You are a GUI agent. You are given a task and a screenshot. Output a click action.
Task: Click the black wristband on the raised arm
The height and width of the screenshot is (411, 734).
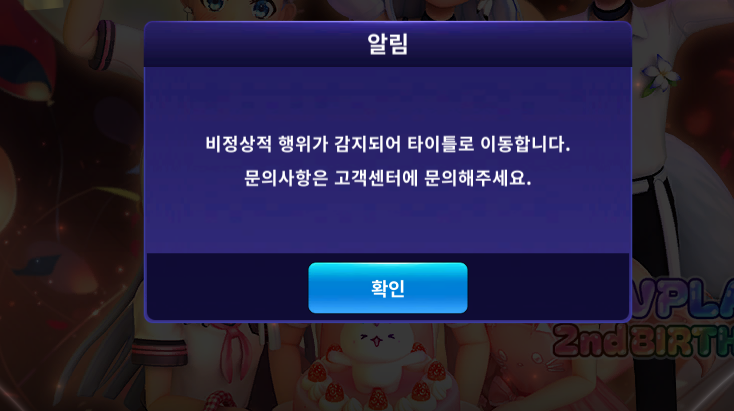point(104,44)
